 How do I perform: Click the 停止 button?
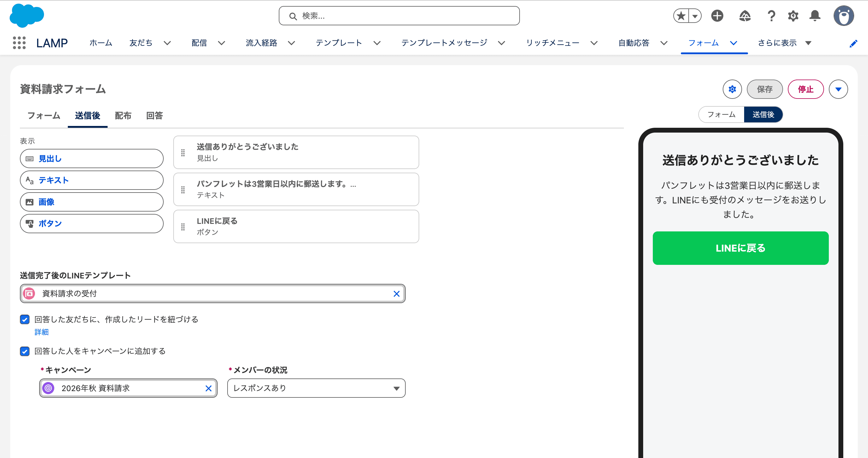[806, 89]
